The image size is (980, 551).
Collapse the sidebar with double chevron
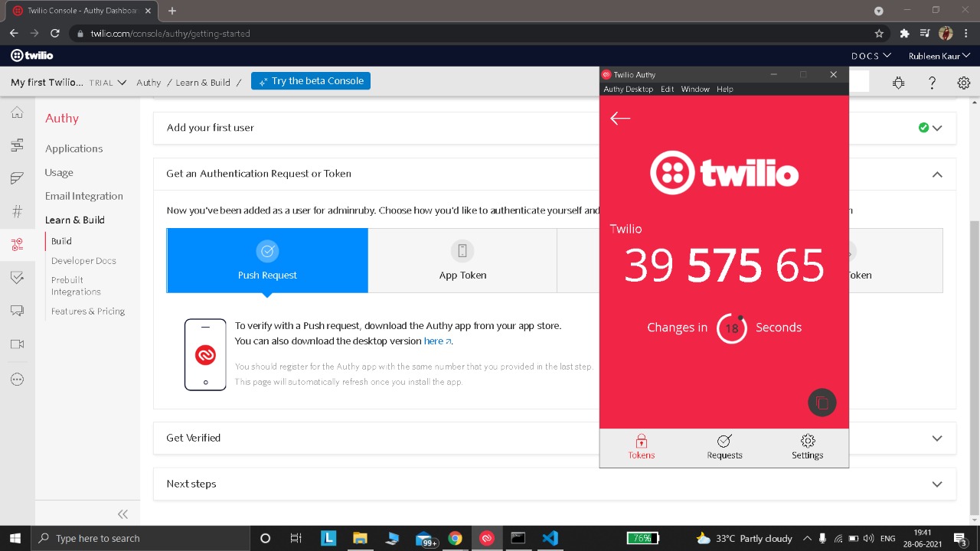(122, 514)
